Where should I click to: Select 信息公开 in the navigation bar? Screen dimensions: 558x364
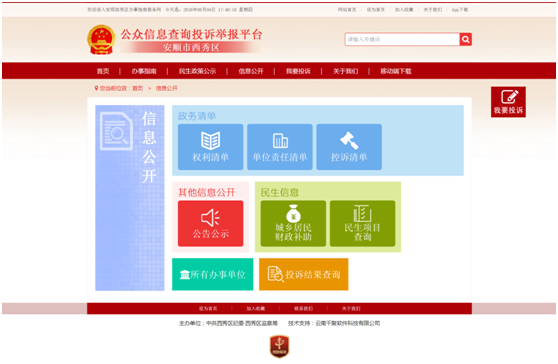click(251, 71)
